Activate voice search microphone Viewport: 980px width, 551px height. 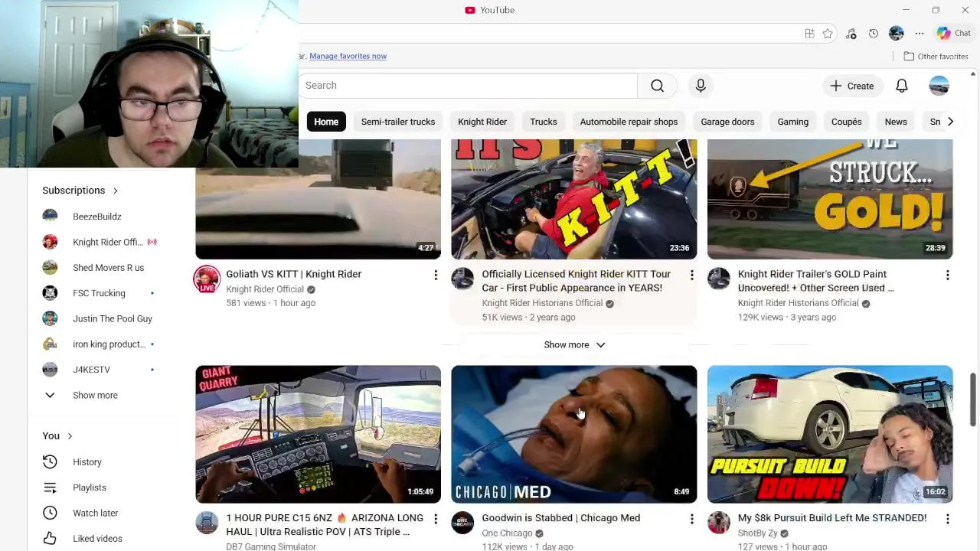[x=701, y=86]
